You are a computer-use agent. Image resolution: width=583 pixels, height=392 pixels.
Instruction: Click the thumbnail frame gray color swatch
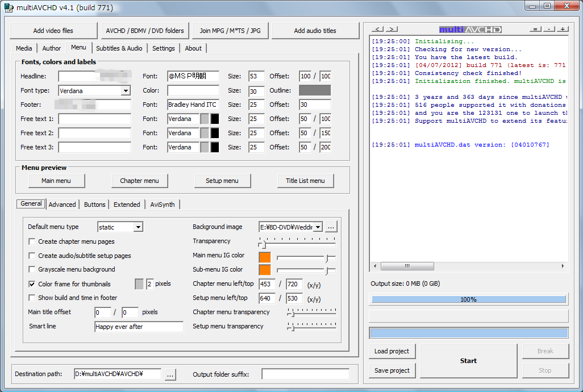pyautogui.click(x=139, y=284)
